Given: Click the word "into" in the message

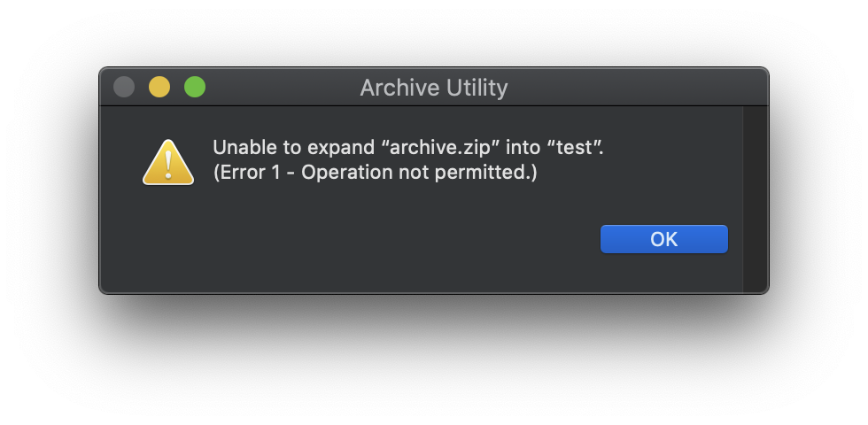Looking at the screenshot, I should 523,148.
